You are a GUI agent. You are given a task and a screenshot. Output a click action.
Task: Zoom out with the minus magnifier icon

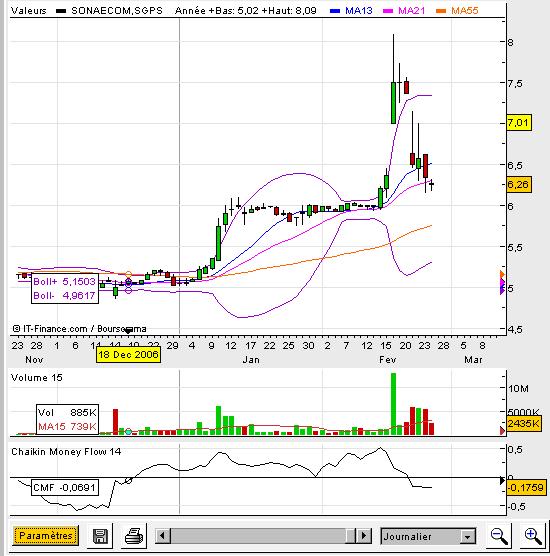point(499,536)
